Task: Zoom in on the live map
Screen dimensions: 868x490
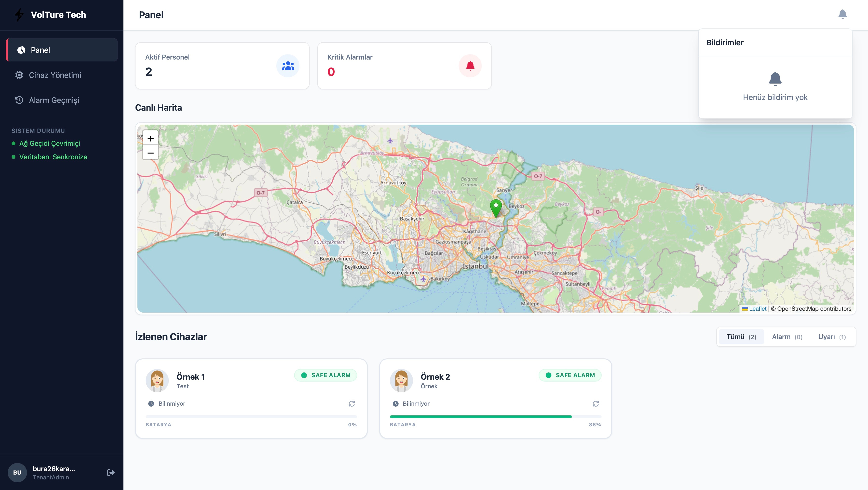Action: click(x=150, y=138)
